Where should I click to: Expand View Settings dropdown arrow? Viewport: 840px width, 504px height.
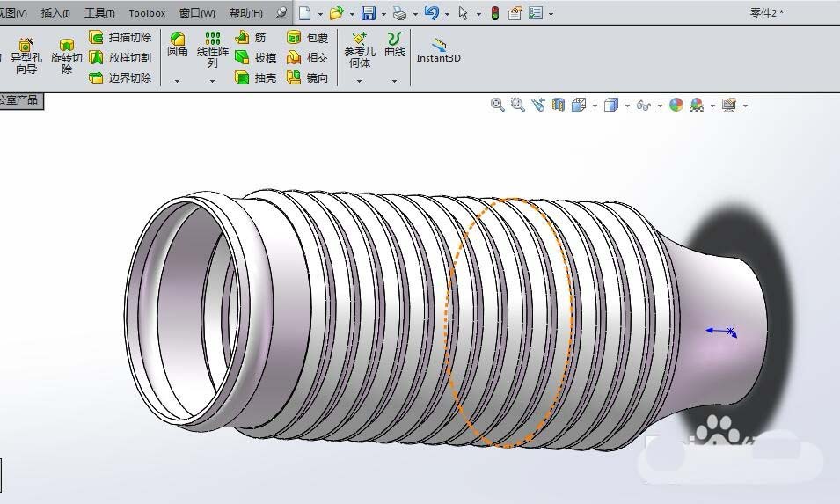tap(745, 106)
